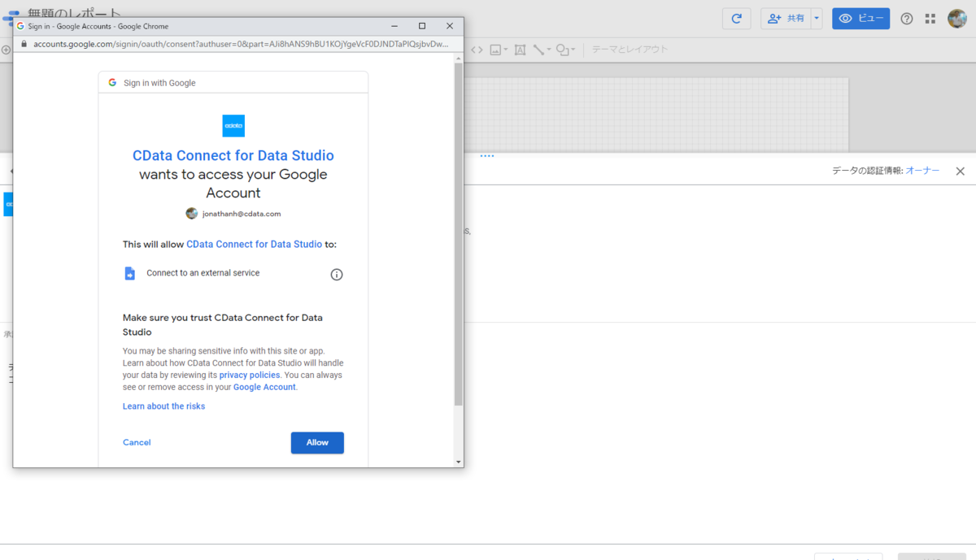Click the オーナー data credentials link

(922, 171)
